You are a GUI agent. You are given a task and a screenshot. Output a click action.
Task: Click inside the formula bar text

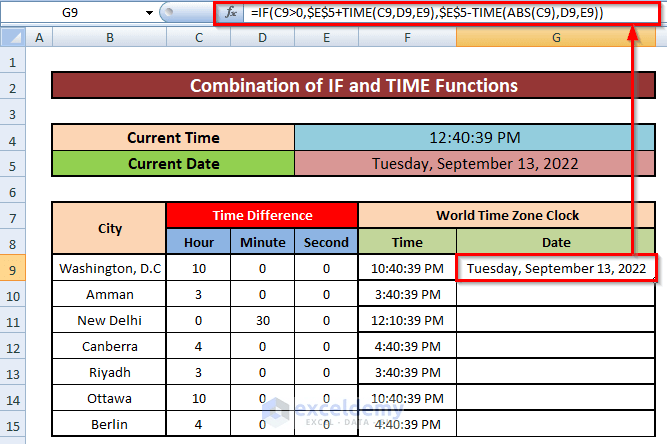tap(427, 13)
